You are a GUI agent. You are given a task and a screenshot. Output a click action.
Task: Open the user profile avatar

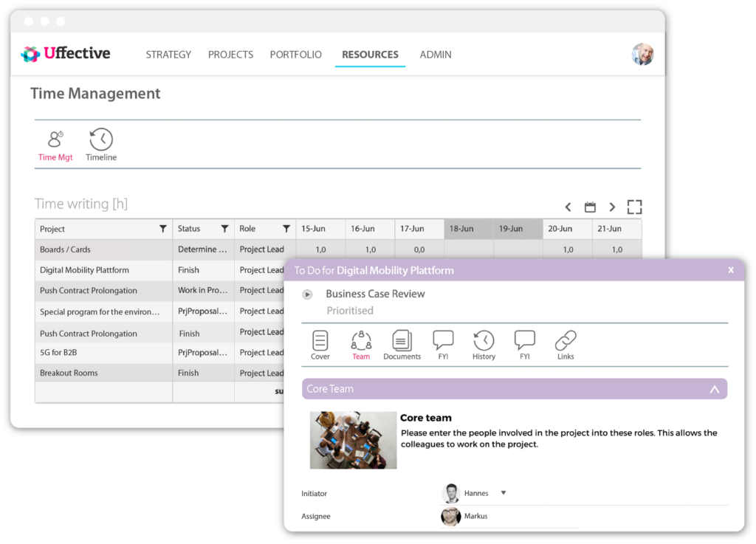pos(643,54)
